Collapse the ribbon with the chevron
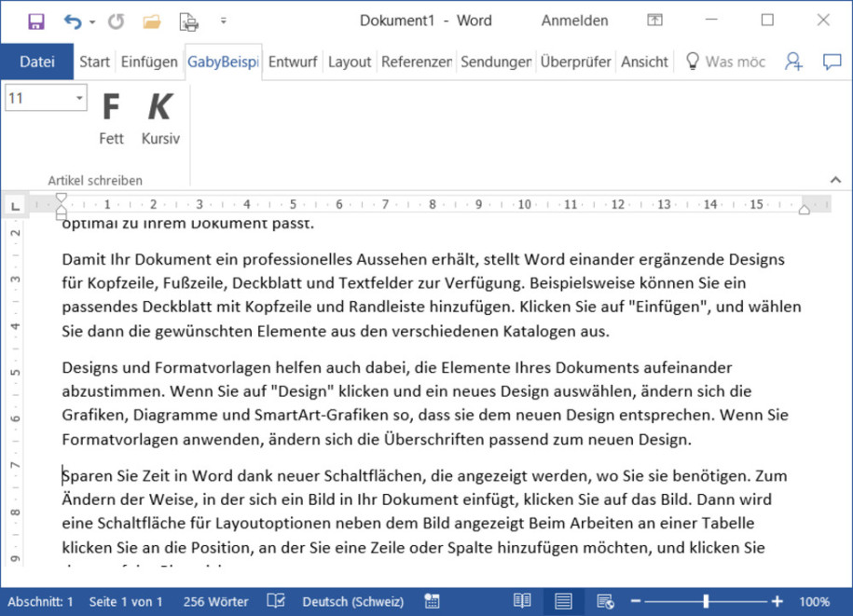Viewport: 853px width, 616px height. pyautogui.click(x=835, y=180)
